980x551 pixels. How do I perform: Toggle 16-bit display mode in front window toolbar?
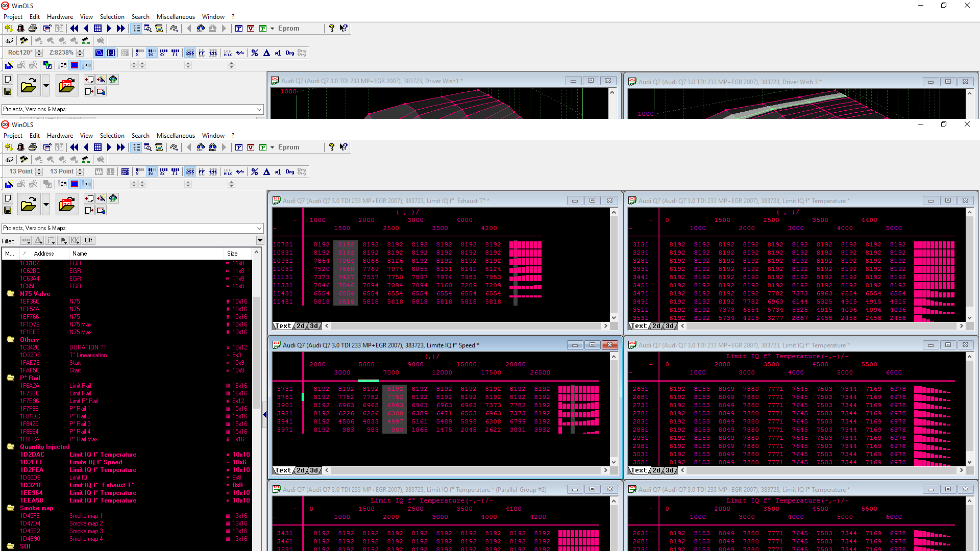152,172
